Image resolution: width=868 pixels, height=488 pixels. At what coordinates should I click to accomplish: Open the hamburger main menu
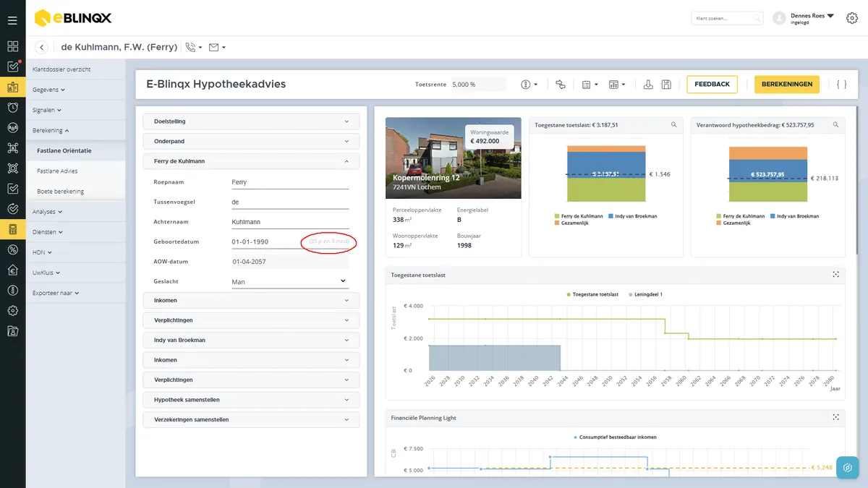tap(12, 20)
